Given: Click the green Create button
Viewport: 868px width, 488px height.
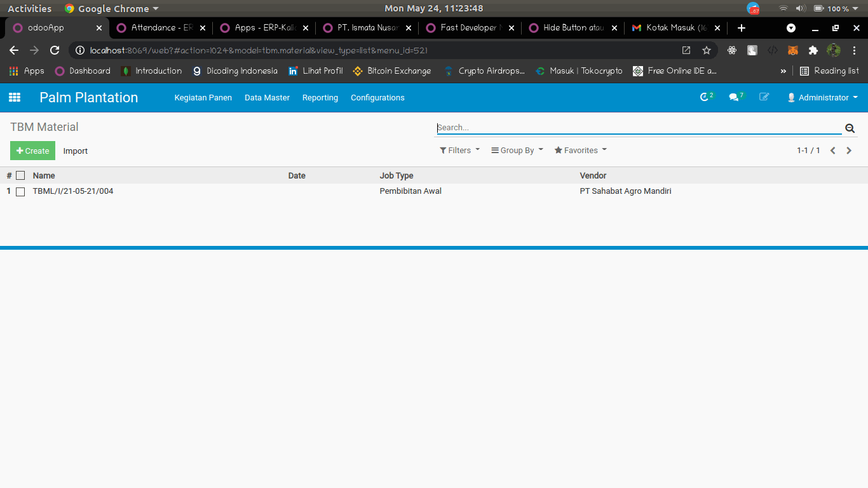Looking at the screenshot, I should click(32, 151).
